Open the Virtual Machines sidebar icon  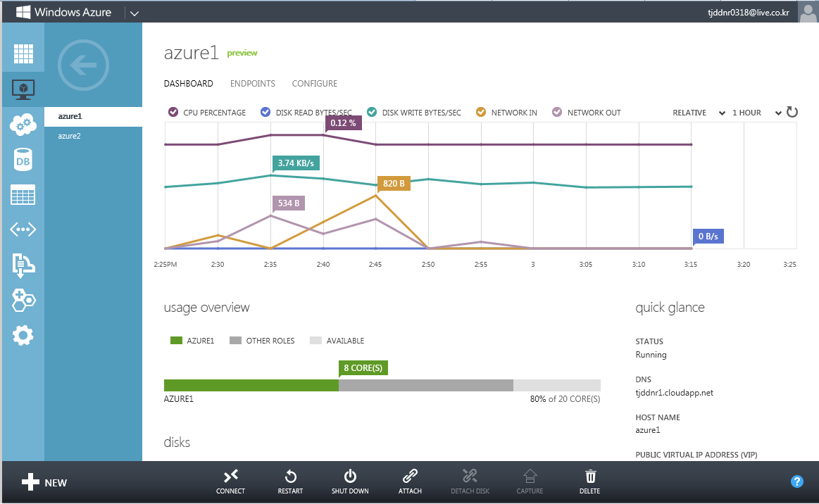pos(23,90)
